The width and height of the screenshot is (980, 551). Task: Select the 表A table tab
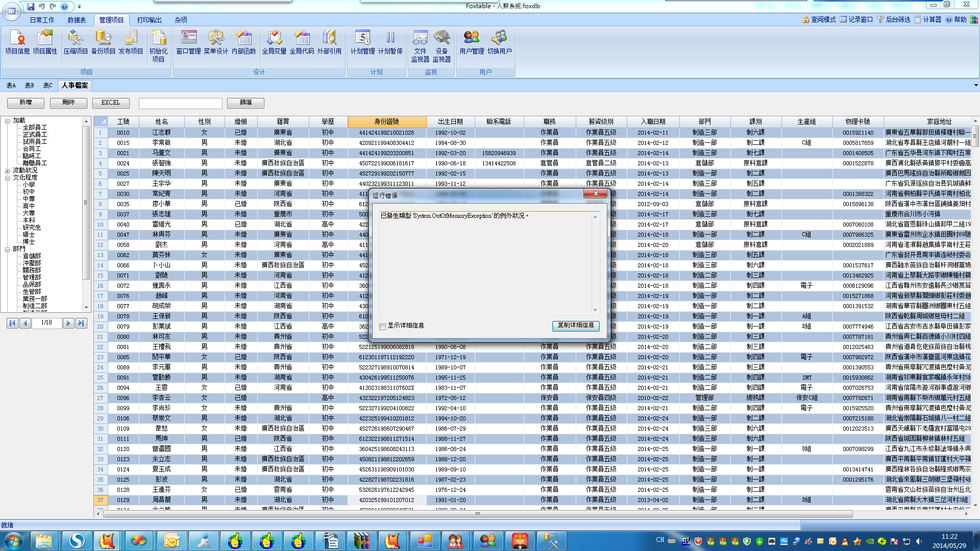[11, 86]
